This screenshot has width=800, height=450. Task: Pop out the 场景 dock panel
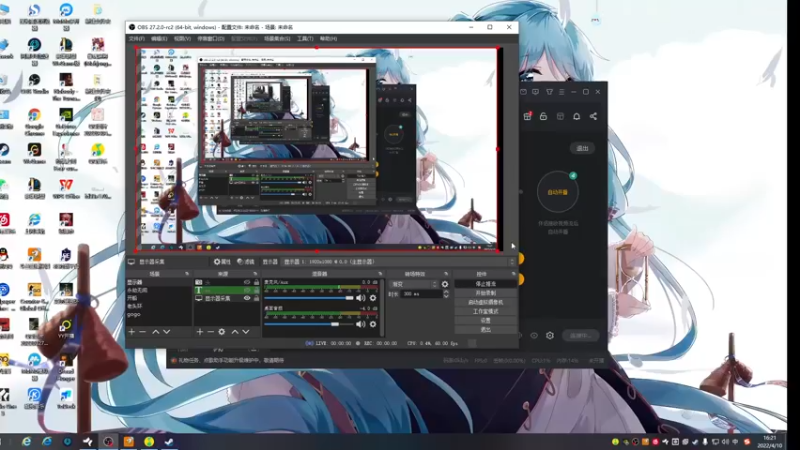click(x=187, y=274)
